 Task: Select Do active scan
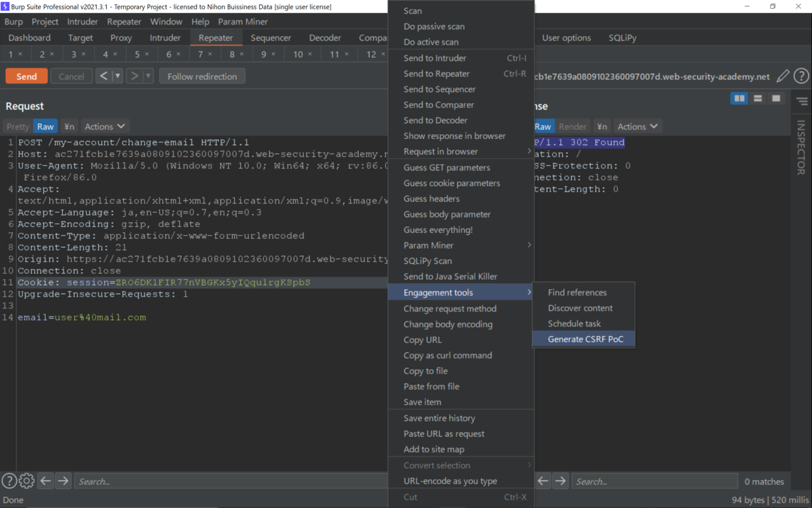click(x=461, y=42)
